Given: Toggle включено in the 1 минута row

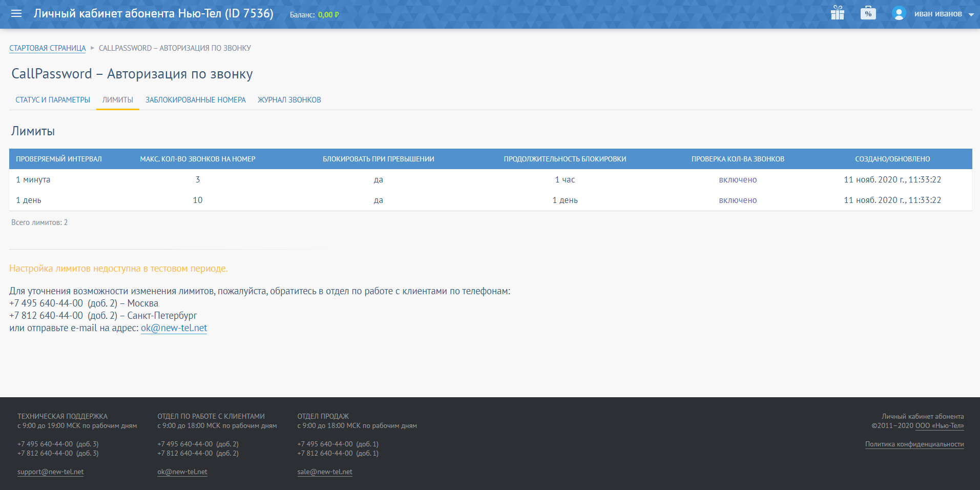Looking at the screenshot, I should (x=738, y=180).
